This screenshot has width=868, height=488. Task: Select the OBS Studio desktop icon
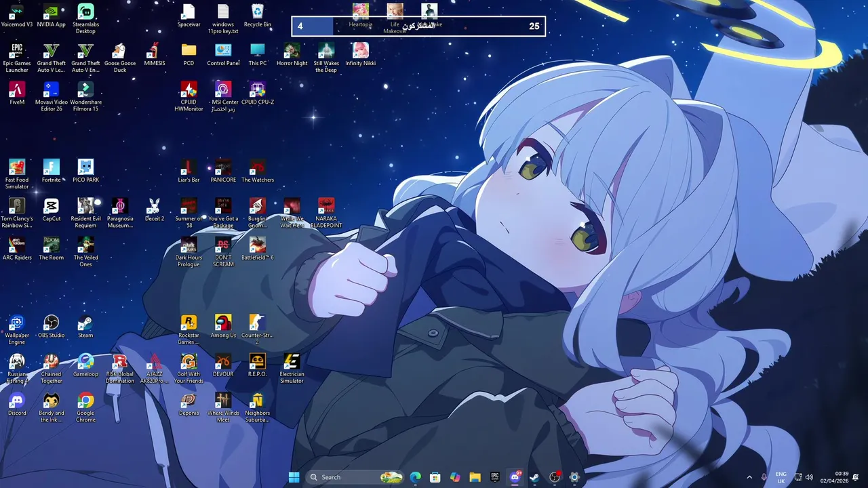pyautogui.click(x=52, y=327)
